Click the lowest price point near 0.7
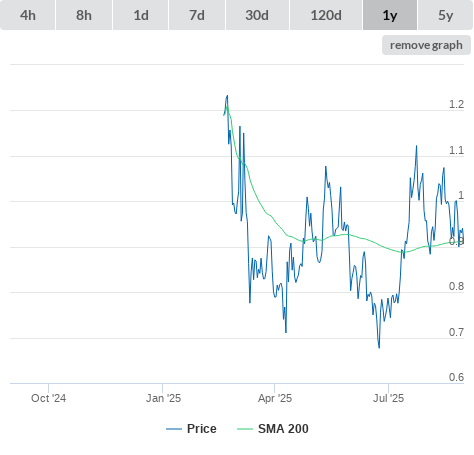Viewport: 474px width, 455px height. tap(379, 348)
